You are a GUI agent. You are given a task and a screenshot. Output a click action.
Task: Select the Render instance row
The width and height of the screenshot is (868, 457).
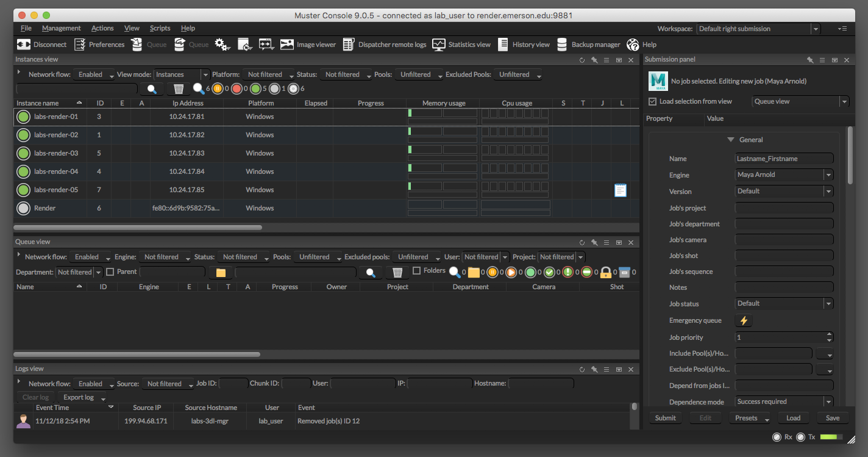coord(327,208)
